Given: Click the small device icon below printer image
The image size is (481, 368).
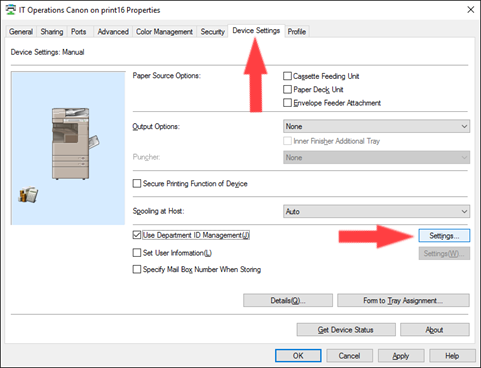Looking at the screenshot, I should pyautogui.click(x=28, y=194).
